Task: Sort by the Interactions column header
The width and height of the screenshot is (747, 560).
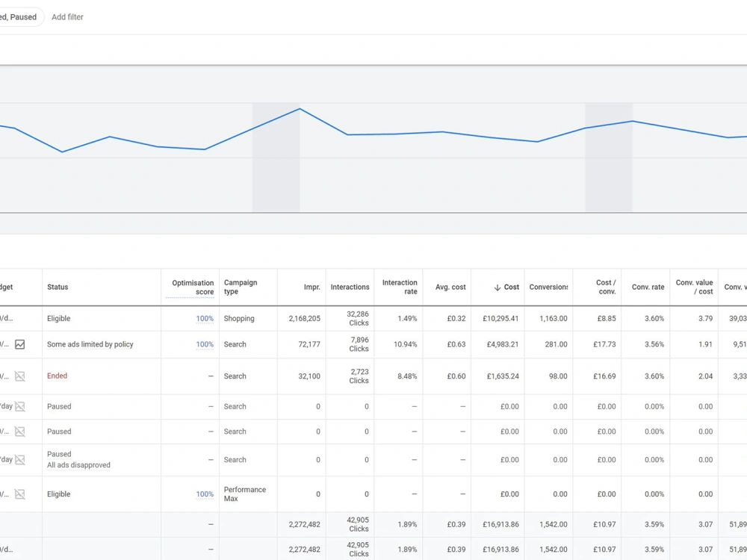Action: [x=350, y=287]
